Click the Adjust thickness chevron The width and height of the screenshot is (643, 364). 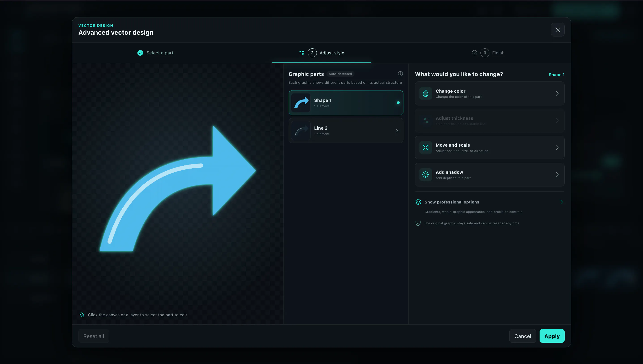tap(557, 120)
